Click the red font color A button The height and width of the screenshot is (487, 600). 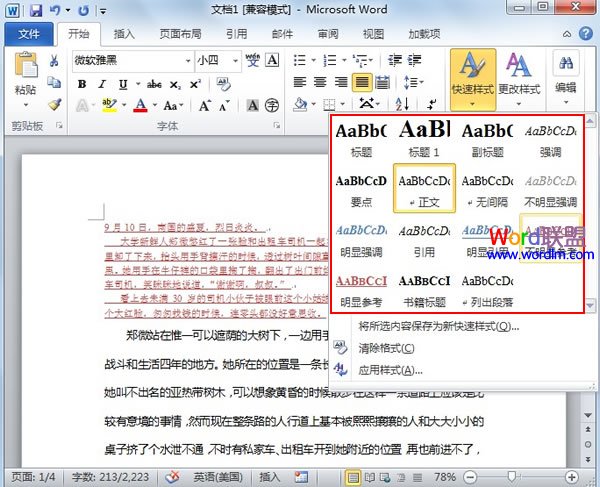(x=140, y=105)
